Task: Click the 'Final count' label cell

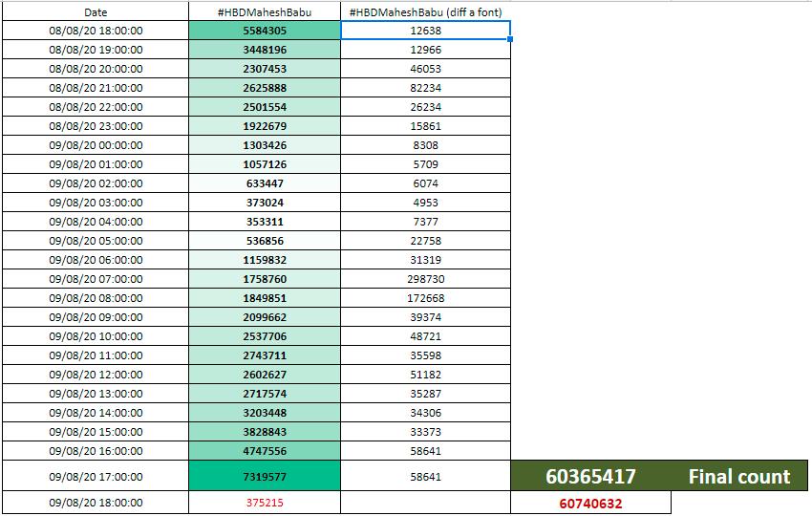Action: 739,476
